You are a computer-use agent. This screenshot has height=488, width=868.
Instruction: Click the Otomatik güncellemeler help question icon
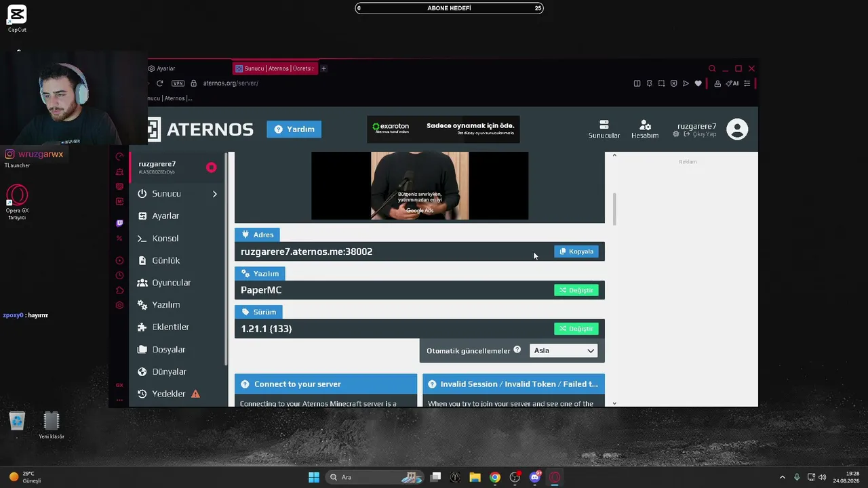click(x=517, y=350)
